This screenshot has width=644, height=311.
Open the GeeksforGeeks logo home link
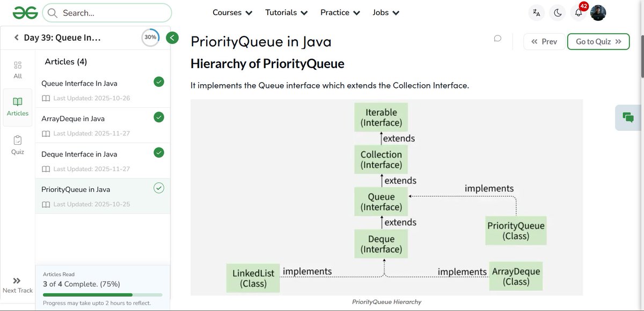tap(25, 12)
